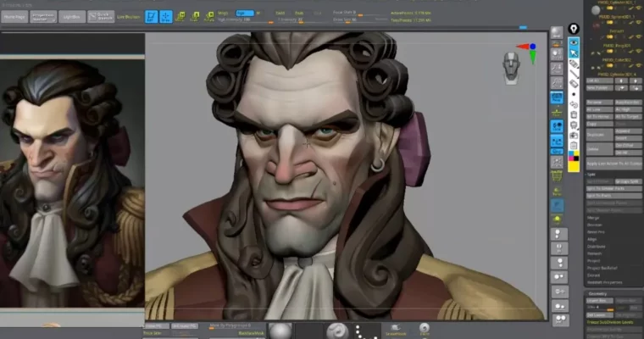Click the trash bin icon in strip
Viewport: 644px width, 339px height.
[574, 114]
